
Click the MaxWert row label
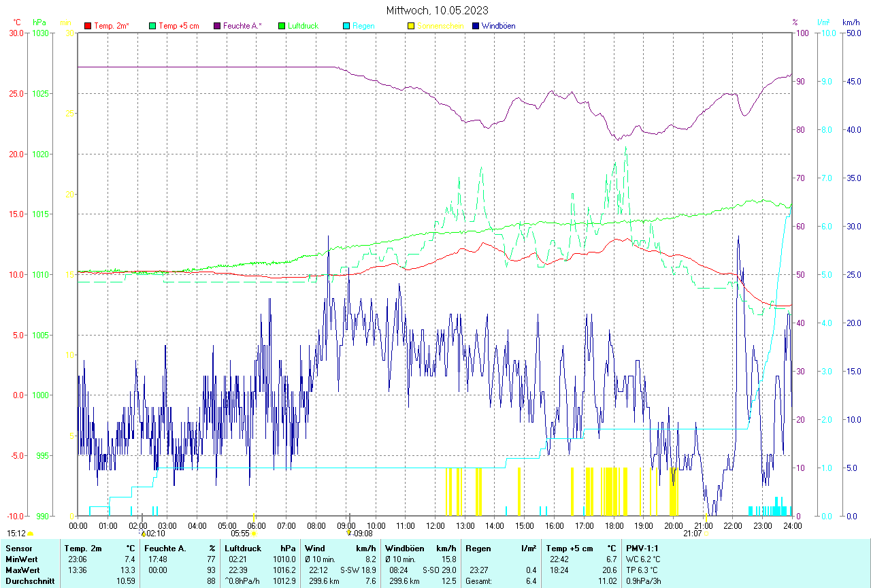tap(22, 570)
